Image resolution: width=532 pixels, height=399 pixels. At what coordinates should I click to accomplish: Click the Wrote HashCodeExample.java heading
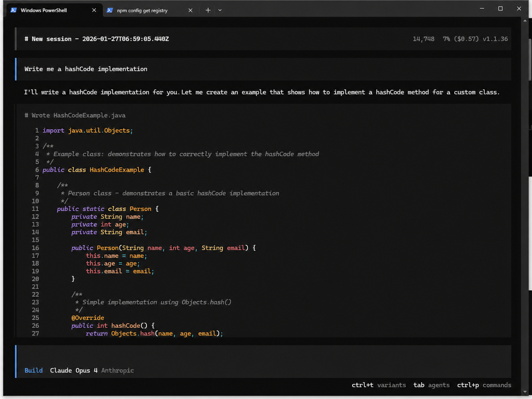pyautogui.click(x=75, y=115)
